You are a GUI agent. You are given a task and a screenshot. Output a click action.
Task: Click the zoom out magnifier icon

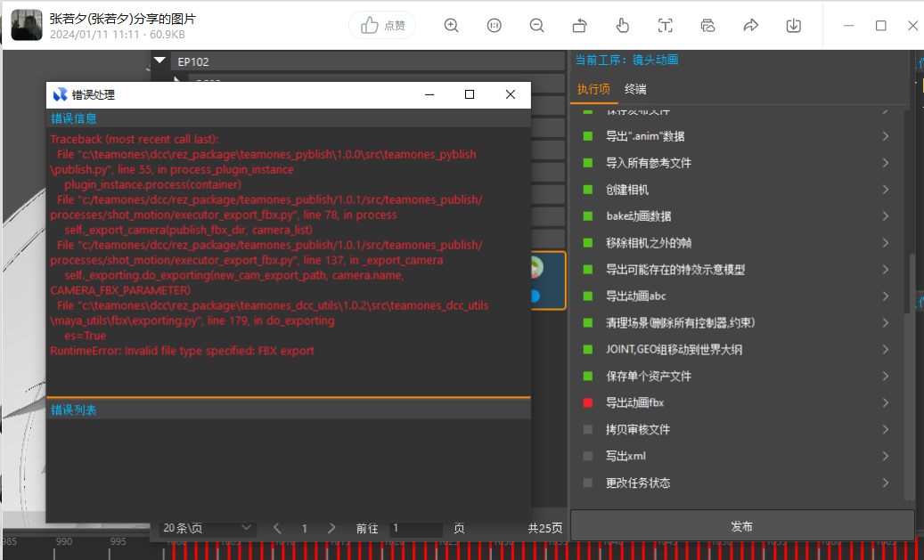536,26
